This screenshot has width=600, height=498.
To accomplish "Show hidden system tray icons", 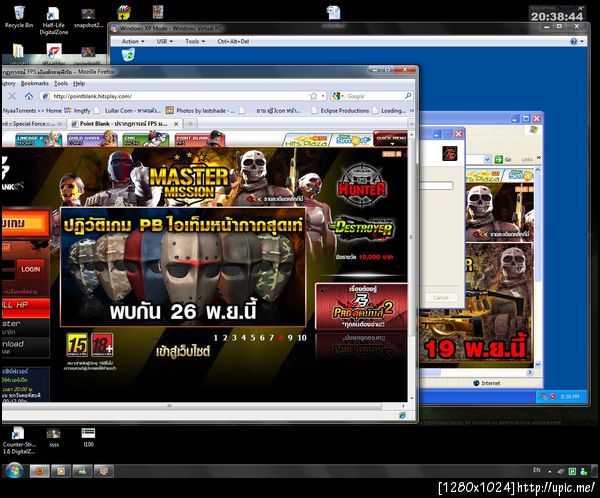I will click(x=549, y=471).
